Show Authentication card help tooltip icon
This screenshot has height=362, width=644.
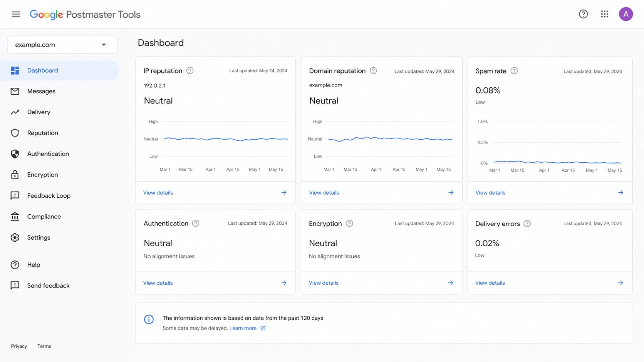click(196, 224)
